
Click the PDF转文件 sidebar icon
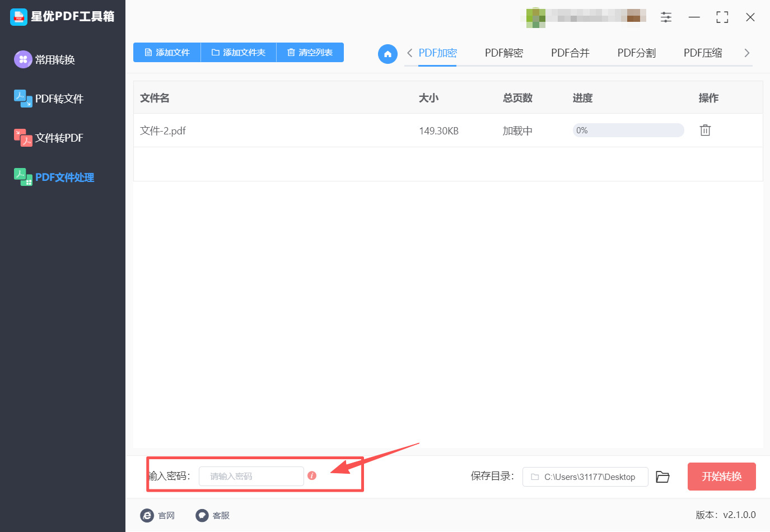[23, 99]
